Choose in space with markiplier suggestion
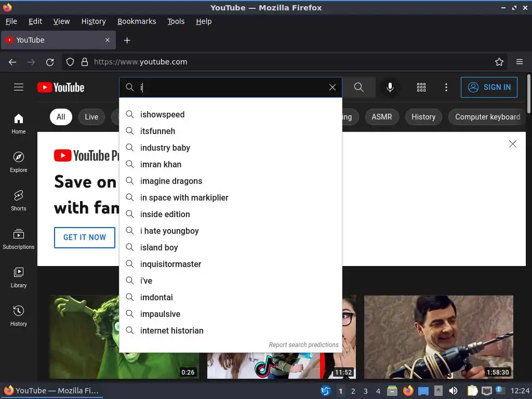 (x=231, y=197)
